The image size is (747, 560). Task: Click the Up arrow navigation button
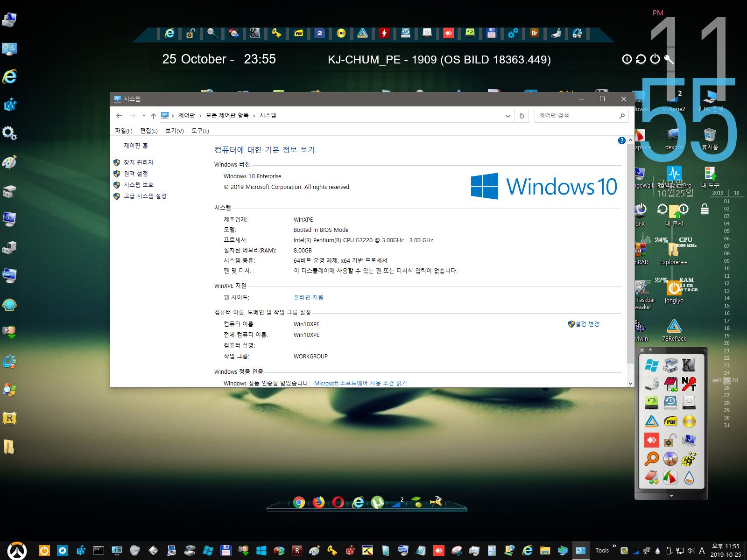[x=153, y=116]
